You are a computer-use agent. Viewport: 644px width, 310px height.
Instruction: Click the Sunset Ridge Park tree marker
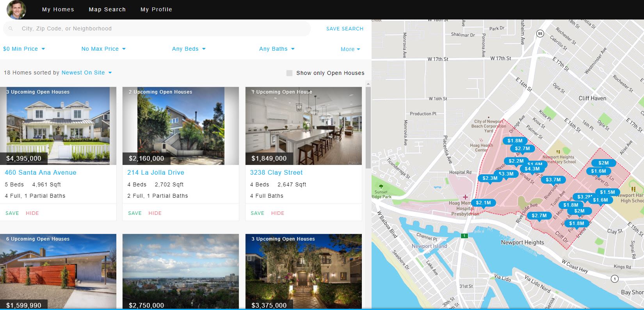(381, 187)
